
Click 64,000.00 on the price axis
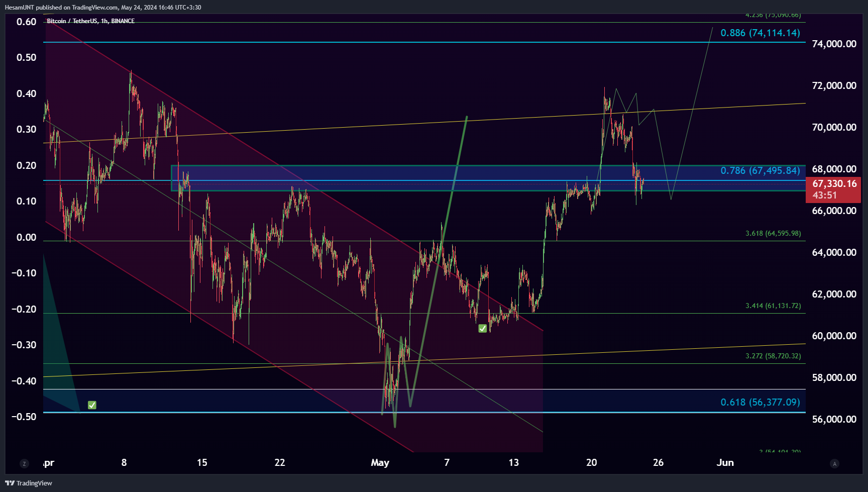pyautogui.click(x=834, y=252)
